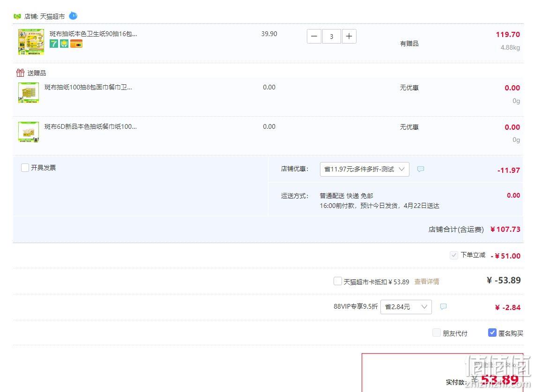Toggle the 下单立减 checkbox
The height and width of the screenshot is (392, 535).
pyautogui.click(x=454, y=255)
